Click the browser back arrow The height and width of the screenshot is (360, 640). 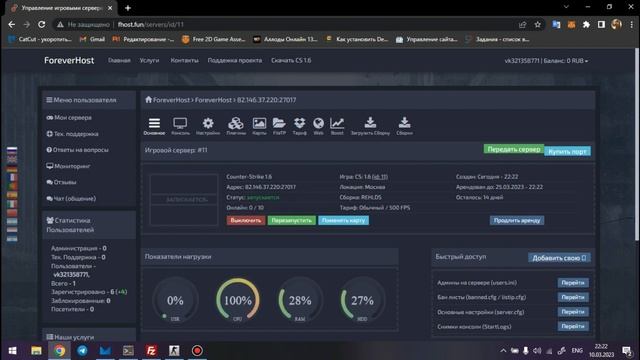tap(11, 24)
